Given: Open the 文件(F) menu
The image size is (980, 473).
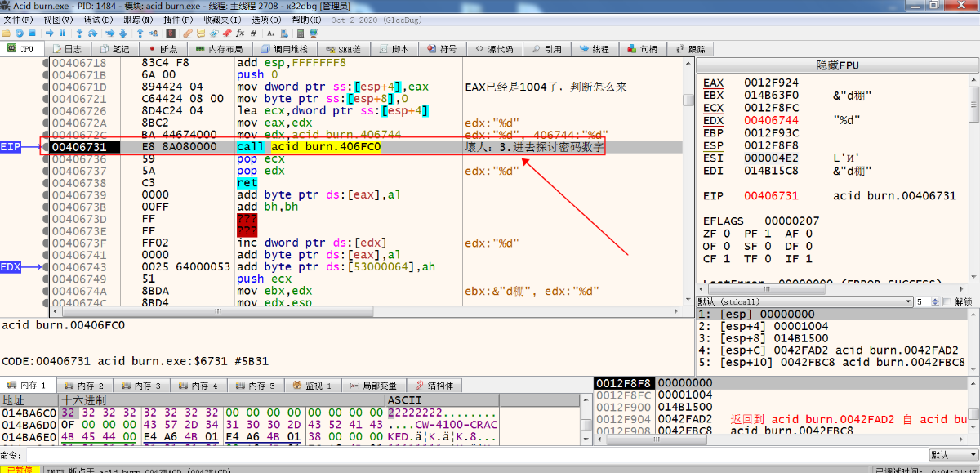Looking at the screenshot, I should [x=19, y=19].
